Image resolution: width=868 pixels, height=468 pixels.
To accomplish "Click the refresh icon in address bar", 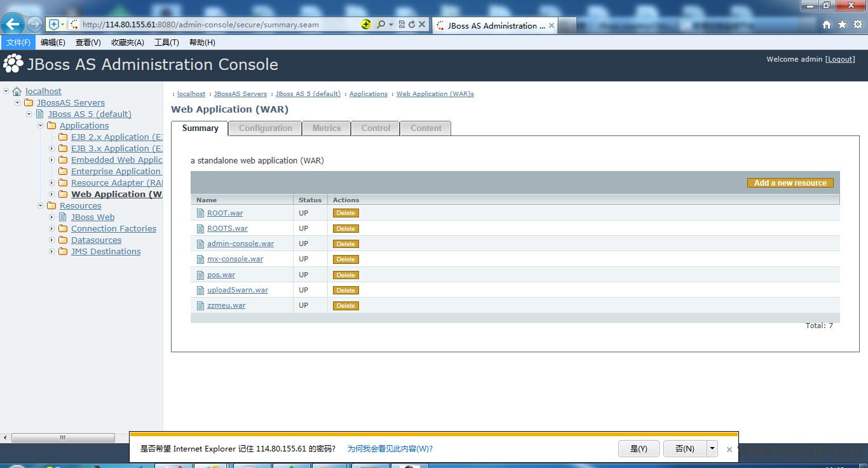I will coord(412,24).
